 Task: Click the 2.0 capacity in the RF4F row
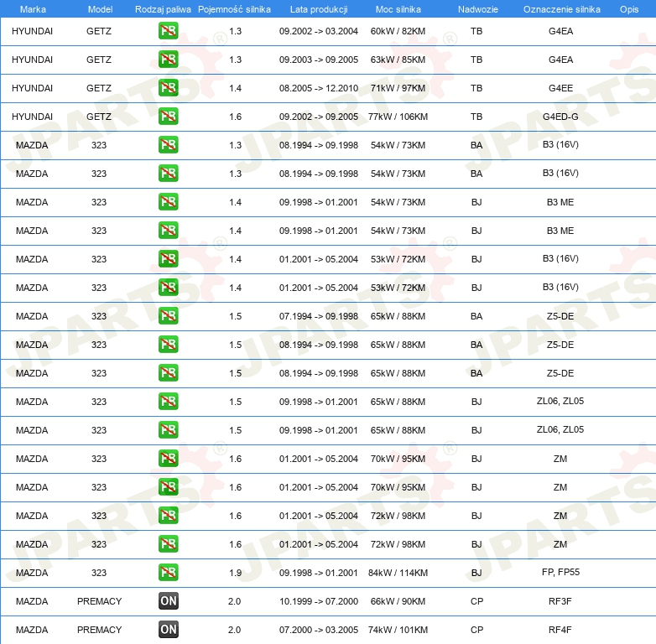234,630
